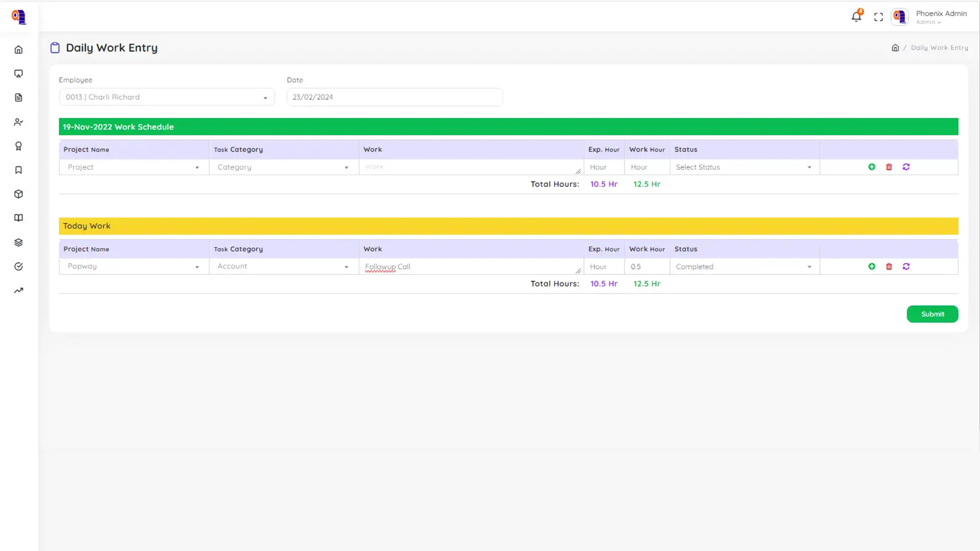Click the breadcrumb home link
Viewport: 980px width, 551px height.
pyautogui.click(x=895, y=48)
